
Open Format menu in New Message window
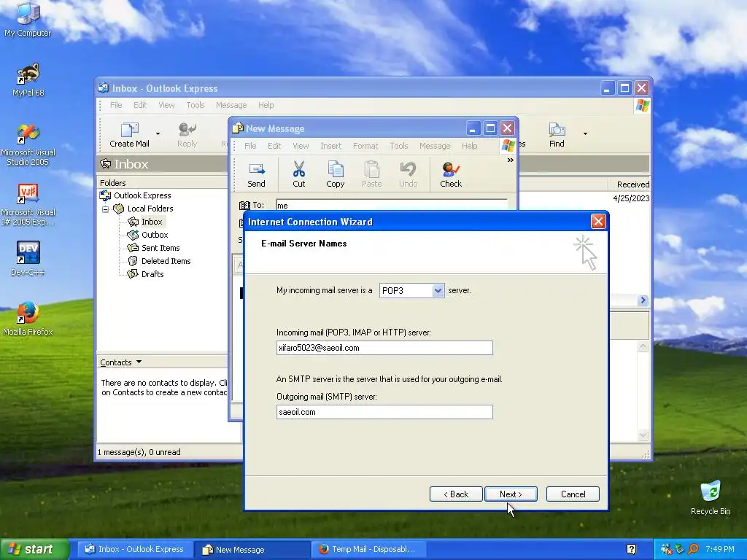tap(365, 146)
